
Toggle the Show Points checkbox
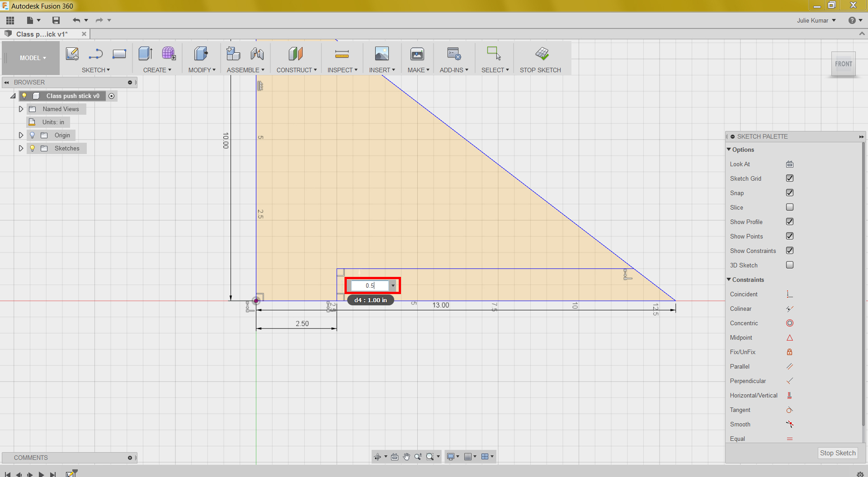point(790,236)
